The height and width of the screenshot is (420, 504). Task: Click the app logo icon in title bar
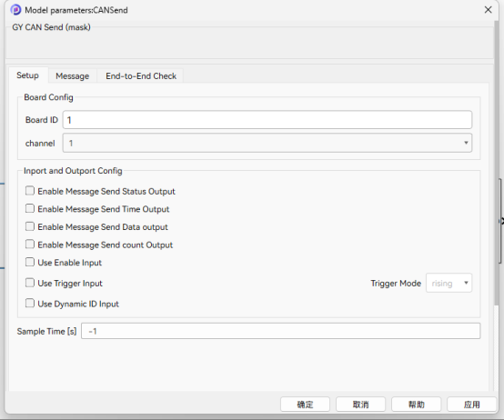coord(15,10)
